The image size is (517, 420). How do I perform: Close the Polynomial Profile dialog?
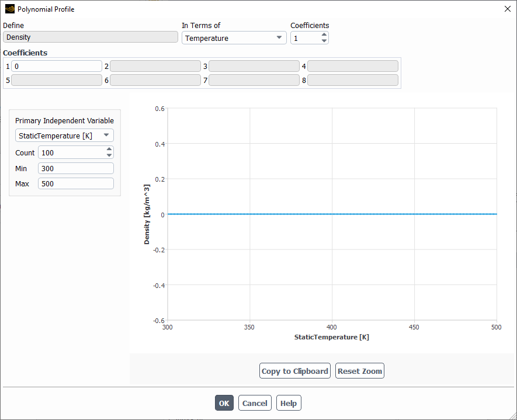coord(508,9)
